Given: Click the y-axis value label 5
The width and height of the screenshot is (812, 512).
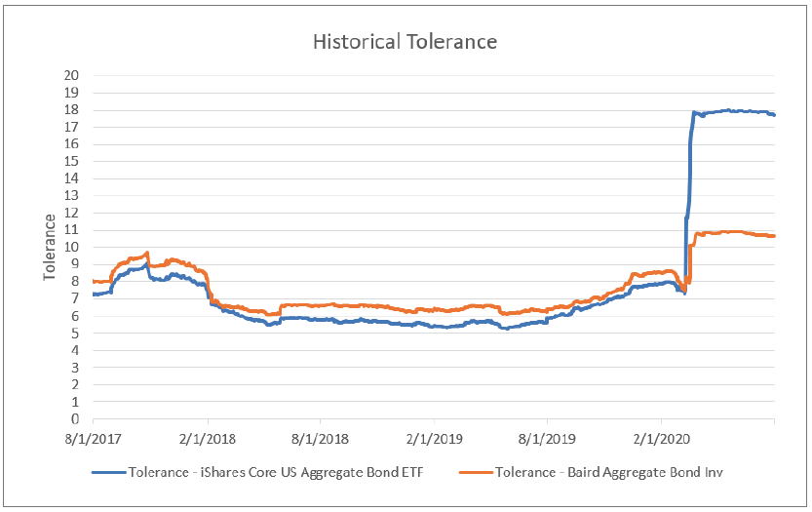Looking at the screenshot, I should [75, 334].
